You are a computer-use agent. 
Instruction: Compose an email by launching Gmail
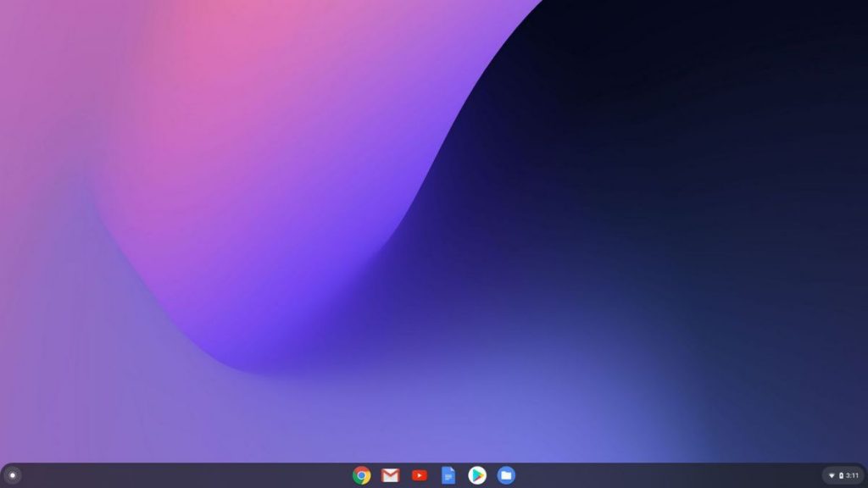(390, 476)
